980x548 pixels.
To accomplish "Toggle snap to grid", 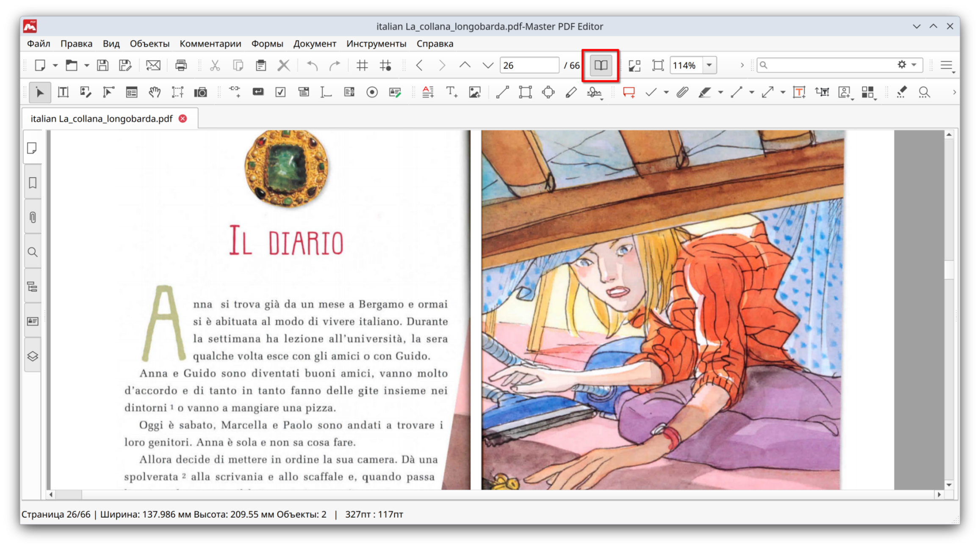I will tap(385, 65).
